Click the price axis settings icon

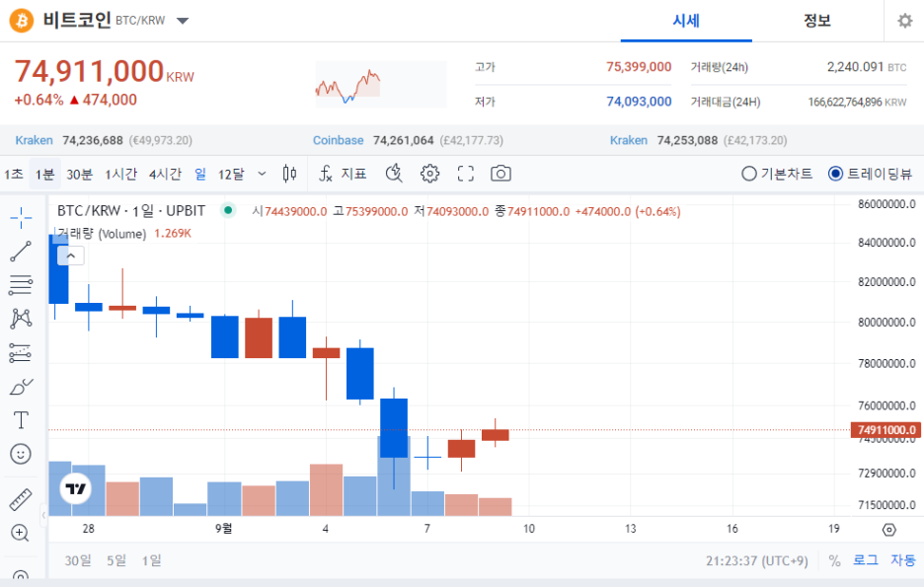pyautogui.click(x=888, y=530)
